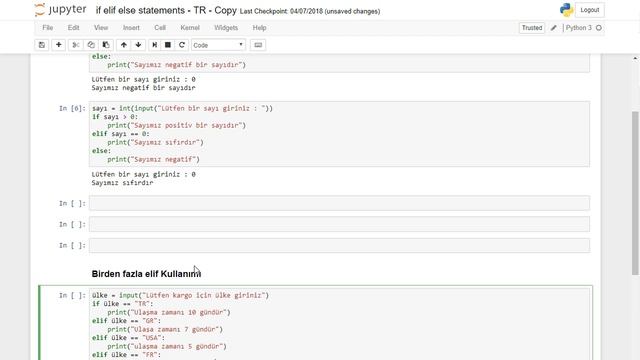This screenshot has height=360, width=640.
Task: Interrupt the kernel stop icon
Action: pyautogui.click(x=168, y=45)
